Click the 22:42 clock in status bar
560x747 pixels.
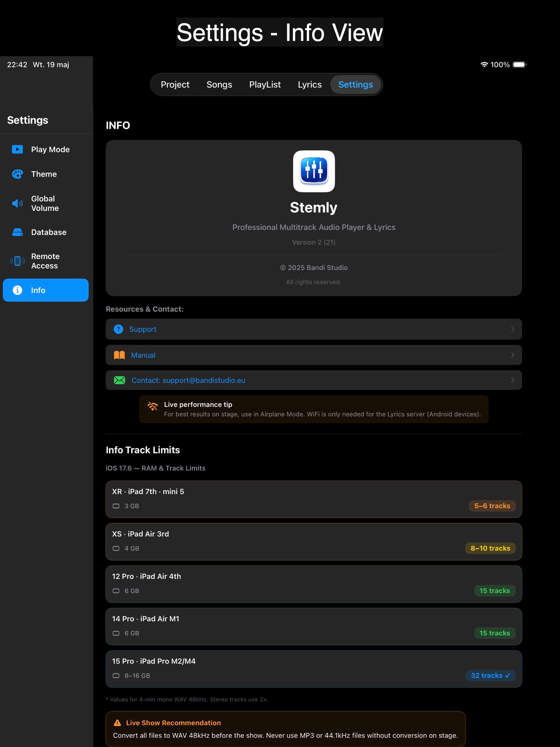pos(17,65)
